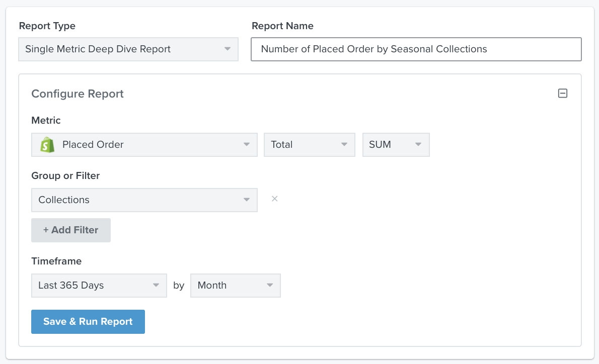Remove the Collections group with the X icon
This screenshot has width=599, height=364.
click(x=275, y=199)
